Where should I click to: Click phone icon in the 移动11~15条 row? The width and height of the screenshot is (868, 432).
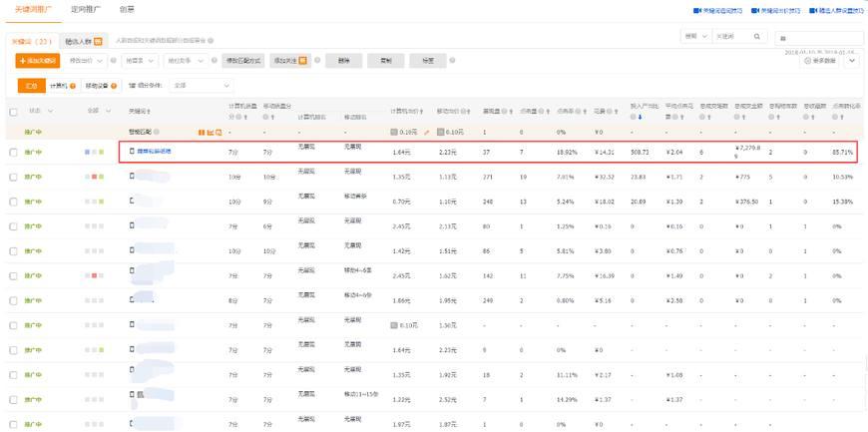pyautogui.click(x=132, y=394)
